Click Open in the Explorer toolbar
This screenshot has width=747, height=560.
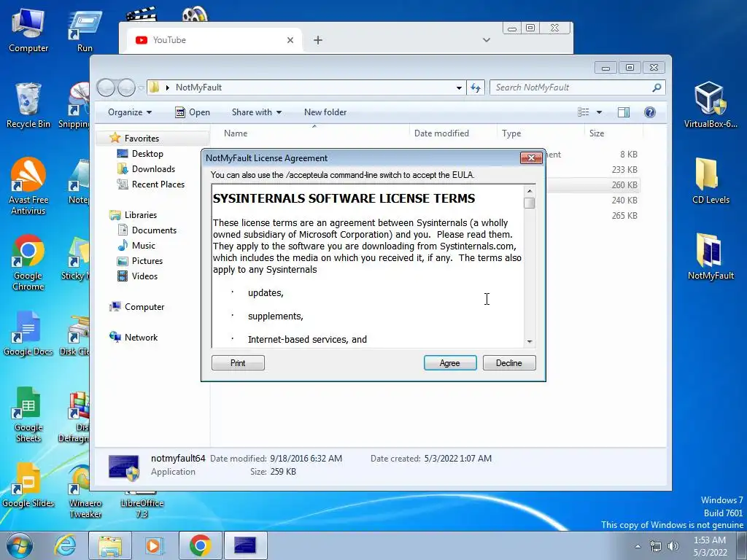(x=193, y=112)
